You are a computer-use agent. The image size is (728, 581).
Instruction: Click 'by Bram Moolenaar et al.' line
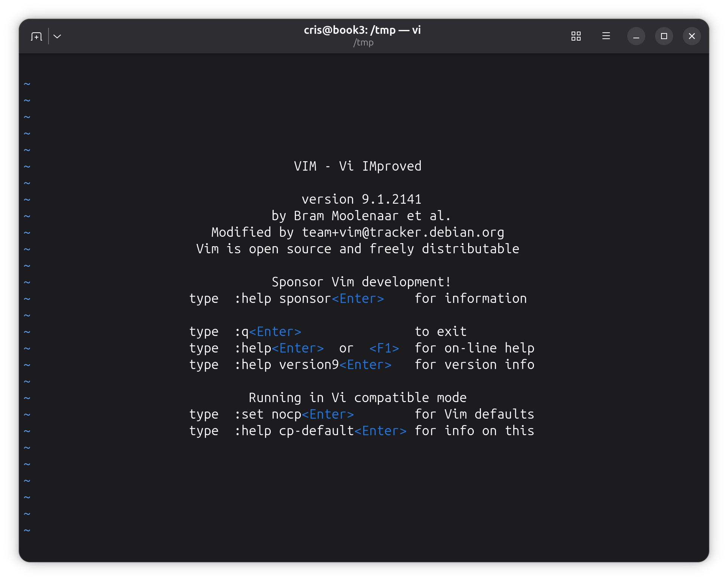pyautogui.click(x=361, y=216)
